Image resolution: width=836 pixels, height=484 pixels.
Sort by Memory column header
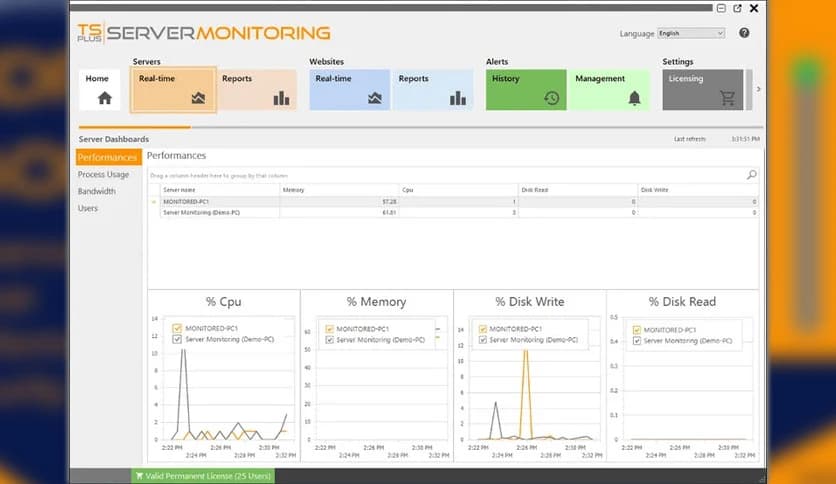[x=340, y=190]
